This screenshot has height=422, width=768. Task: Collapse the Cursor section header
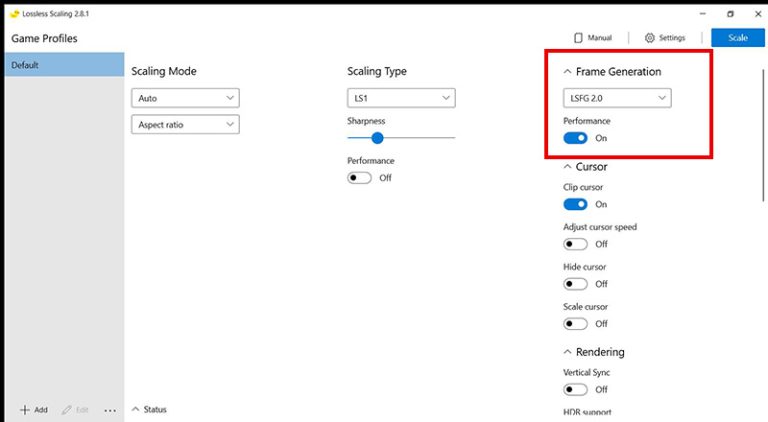point(568,167)
